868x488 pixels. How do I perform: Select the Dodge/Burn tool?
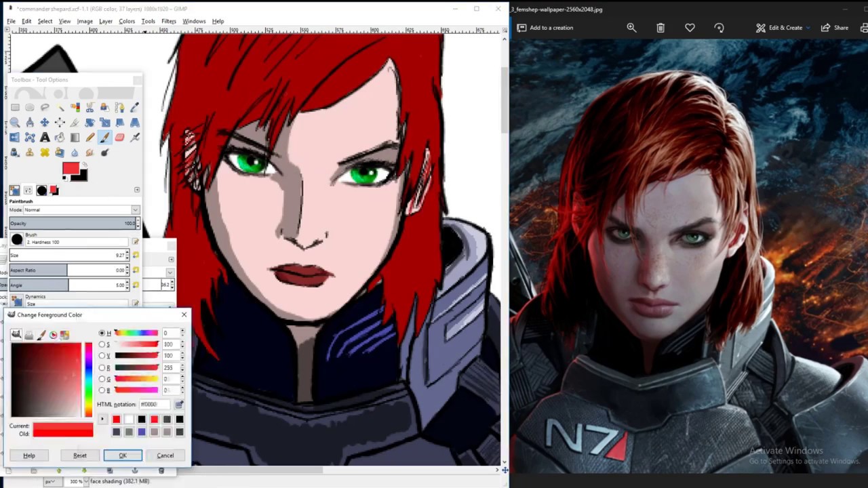[105, 152]
